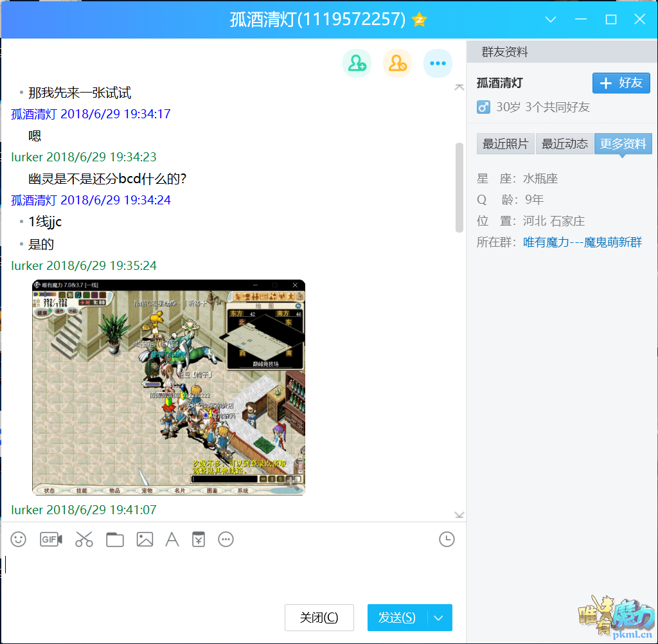Screen dimensions: 658x644
Task: Click the GIF video recording icon
Action: [51, 539]
